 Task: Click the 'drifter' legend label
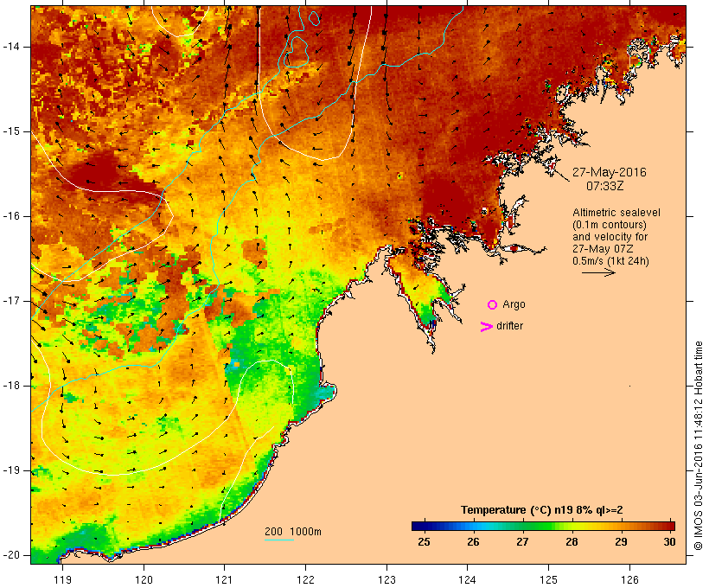point(509,326)
